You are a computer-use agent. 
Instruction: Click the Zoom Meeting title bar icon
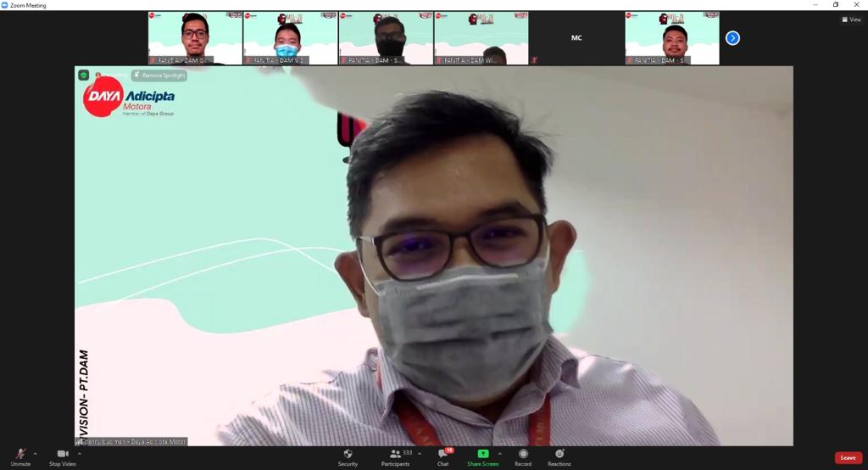(x=4, y=5)
